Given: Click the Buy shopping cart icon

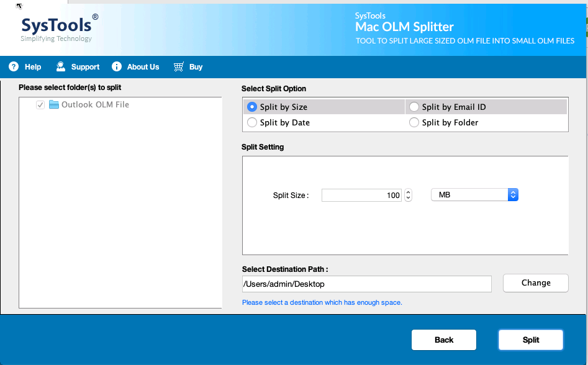Looking at the screenshot, I should point(179,66).
